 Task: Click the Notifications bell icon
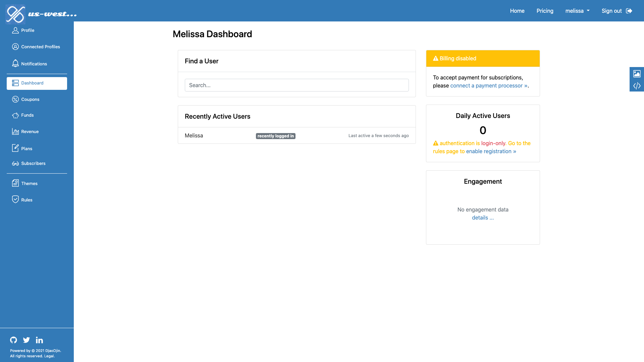(x=15, y=63)
